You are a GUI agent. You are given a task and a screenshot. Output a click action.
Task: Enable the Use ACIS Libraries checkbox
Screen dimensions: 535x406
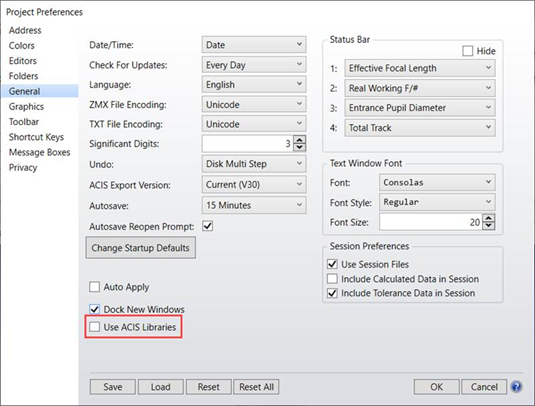coord(95,327)
